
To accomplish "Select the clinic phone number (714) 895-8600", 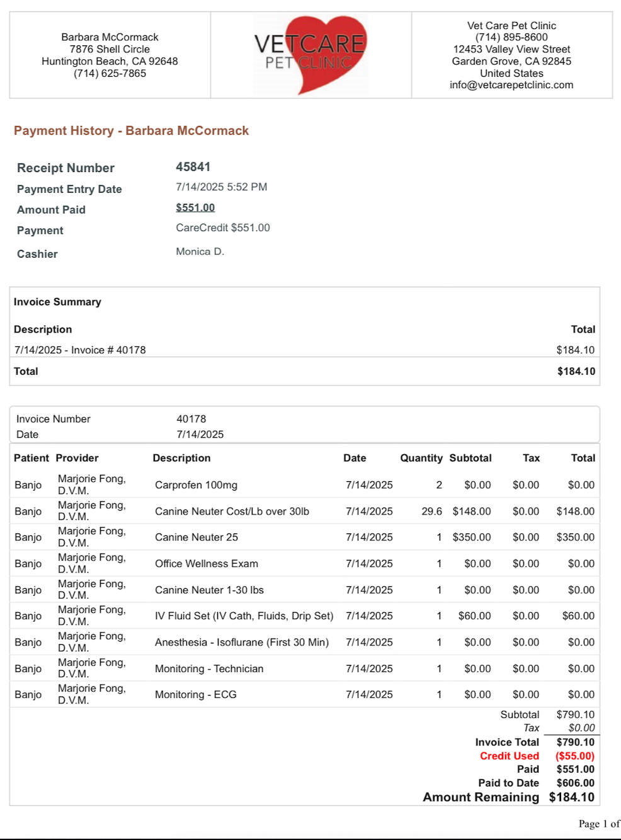I will click(x=511, y=37).
